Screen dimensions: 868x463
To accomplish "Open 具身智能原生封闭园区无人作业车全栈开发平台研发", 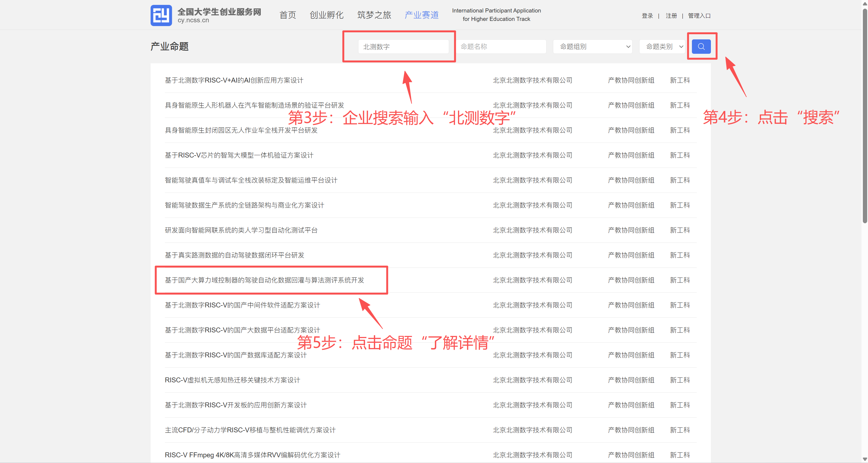I will tap(241, 130).
